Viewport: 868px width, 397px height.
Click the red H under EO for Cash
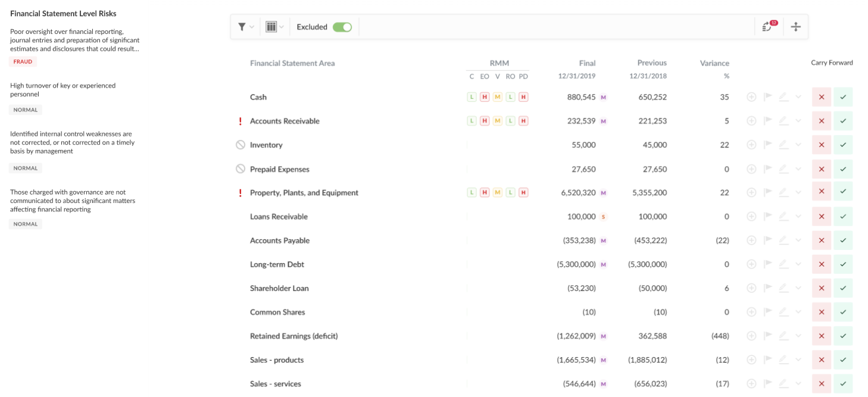[x=485, y=97]
